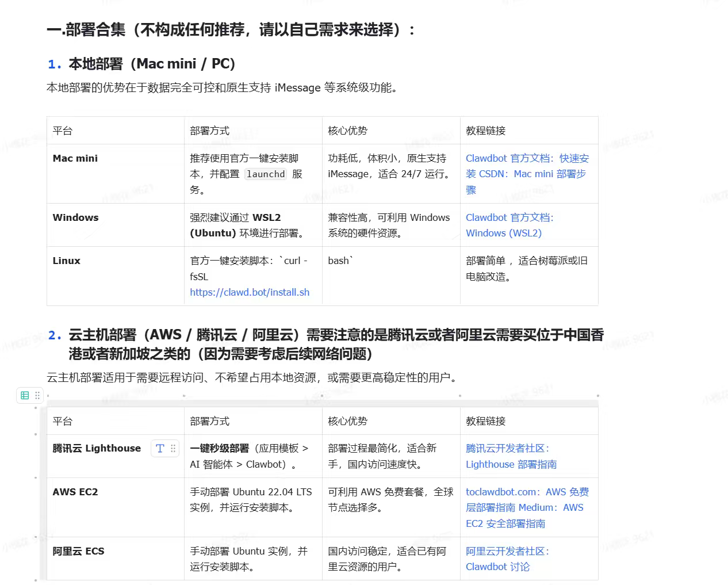Viewport: 728px width, 585px height.
Task: Click the 教程链接 header in the cloud table
Action: (x=485, y=421)
